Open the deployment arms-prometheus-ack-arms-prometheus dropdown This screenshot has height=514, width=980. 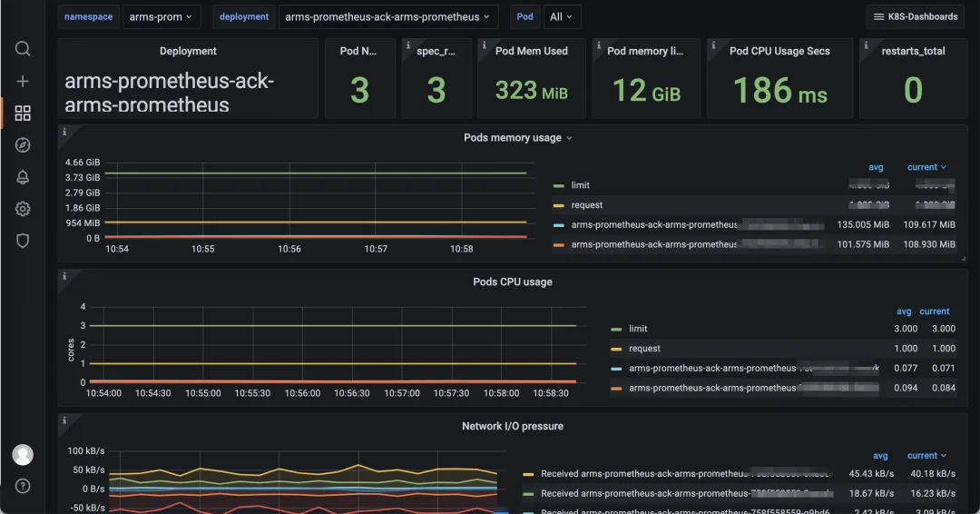coord(387,17)
